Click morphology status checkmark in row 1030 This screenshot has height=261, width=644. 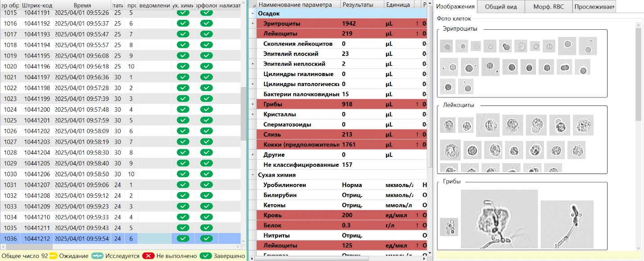pyautogui.click(x=207, y=174)
